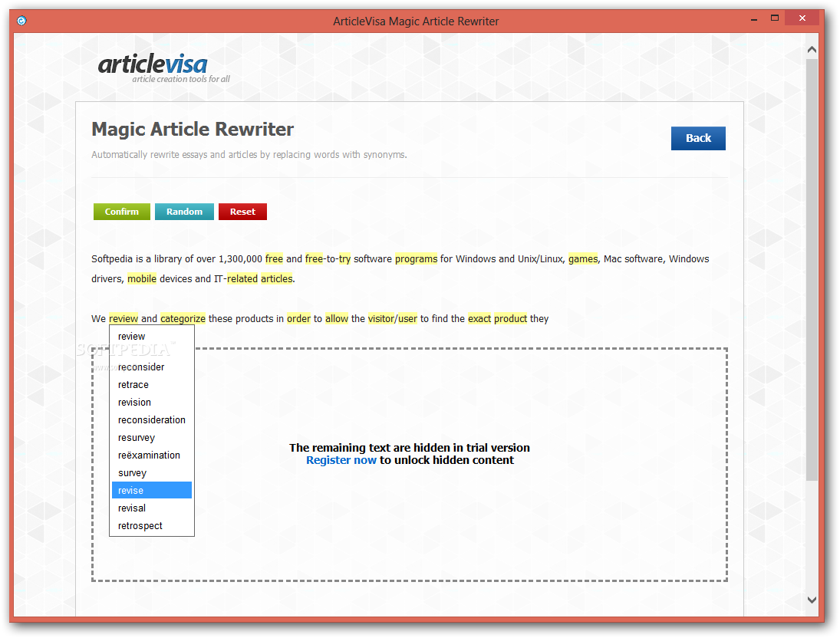Screen dimensions: 840x638
Task: Click highlighted word 'user'
Action: point(407,319)
